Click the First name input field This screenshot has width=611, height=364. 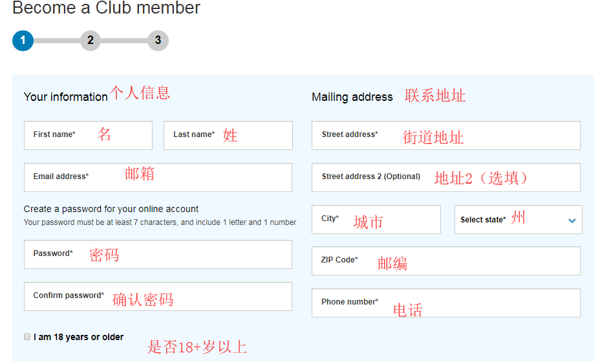click(x=88, y=135)
